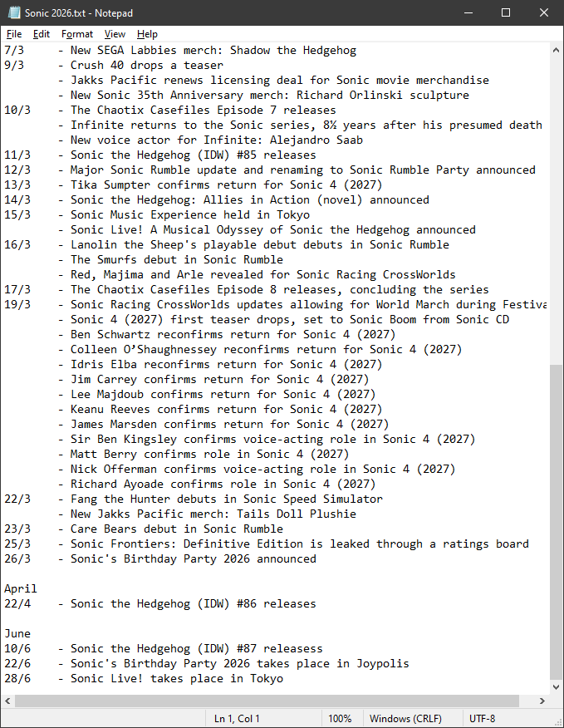This screenshot has height=728, width=564.
Task: Click the vertical scrollbar down arrow
Action: [556, 687]
